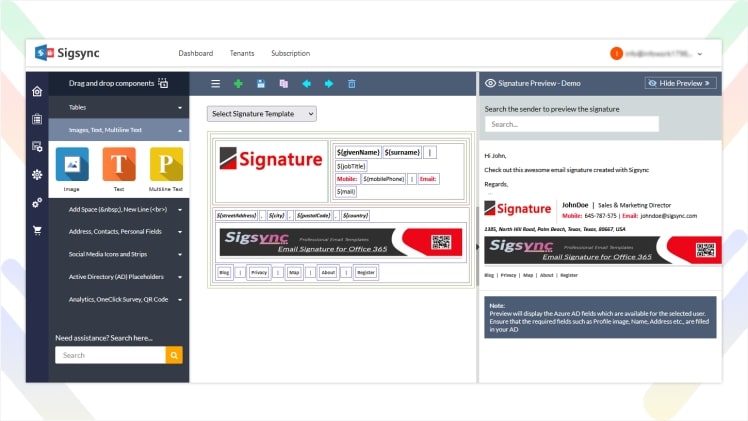
Task: Click the orange search button in assistance
Action: pyautogui.click(x=174, y=355)
